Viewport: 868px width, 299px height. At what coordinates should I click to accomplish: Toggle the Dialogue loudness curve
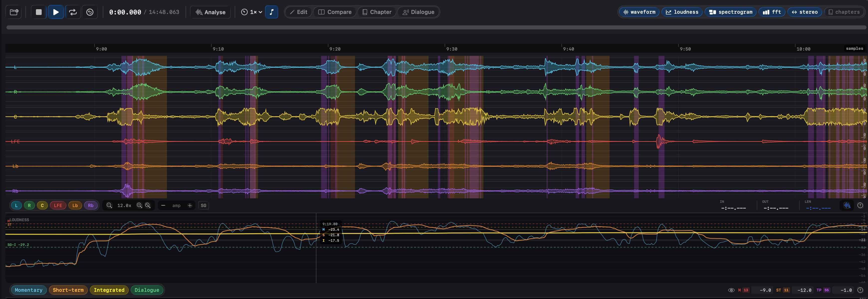147,290
